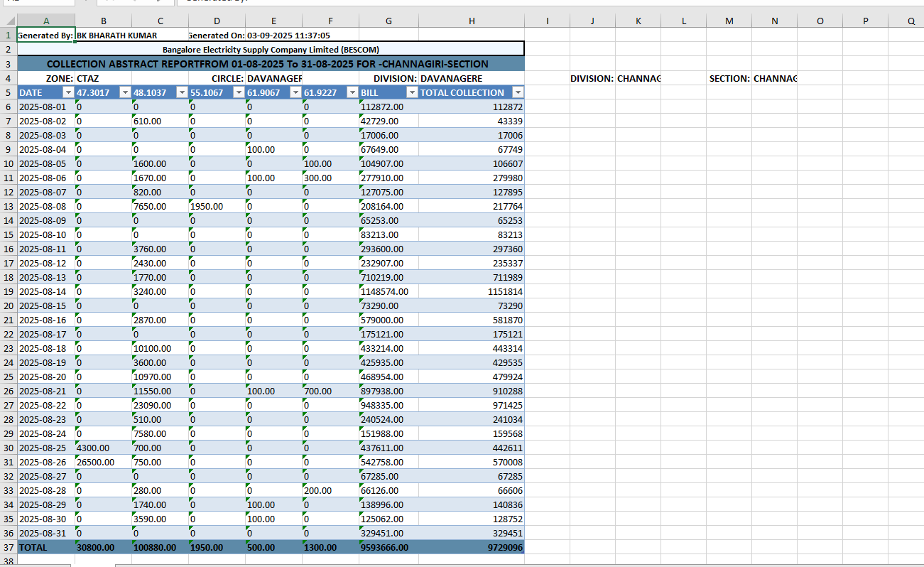Select the COLLECTION ABSTRACT REPORT heading cell
Viewport: 924px width, 567px height.
click(x=271, y=64)
